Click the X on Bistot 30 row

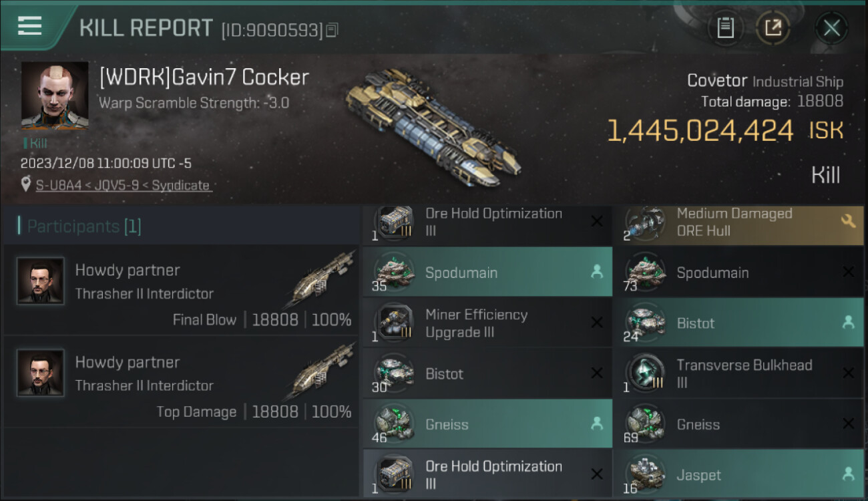(x=597, y=373)
